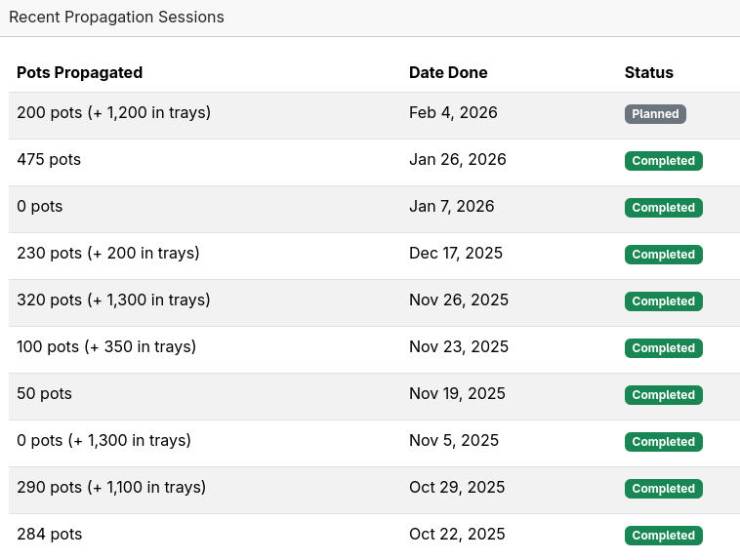Click the Completed badge for Oct 22, 2025
This screenshot has width=740, height=560.
663,536
